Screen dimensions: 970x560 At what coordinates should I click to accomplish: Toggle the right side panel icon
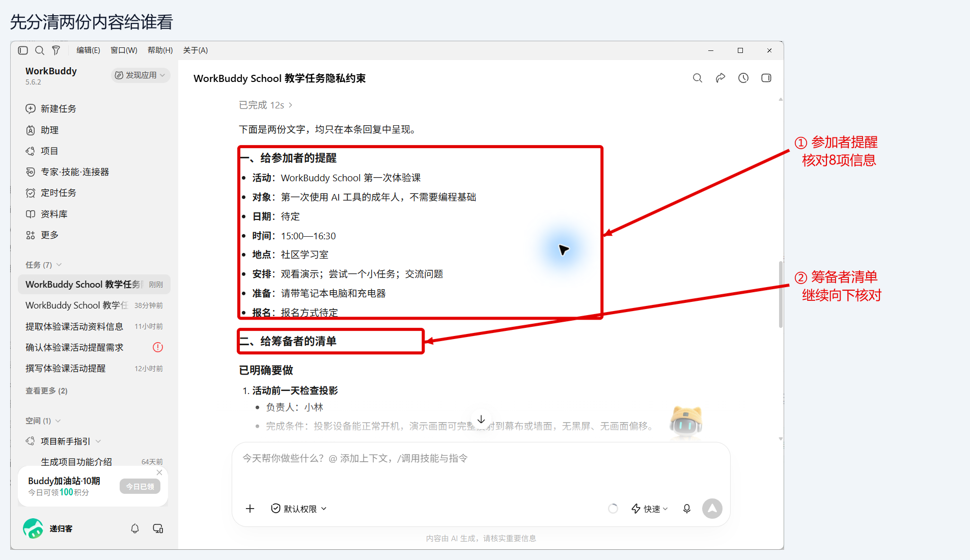pos(766,78)
